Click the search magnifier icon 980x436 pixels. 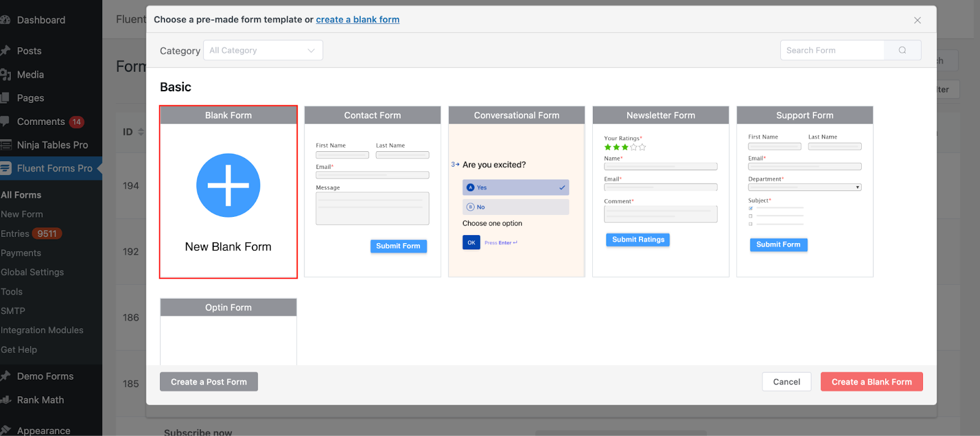coord(902,50)
